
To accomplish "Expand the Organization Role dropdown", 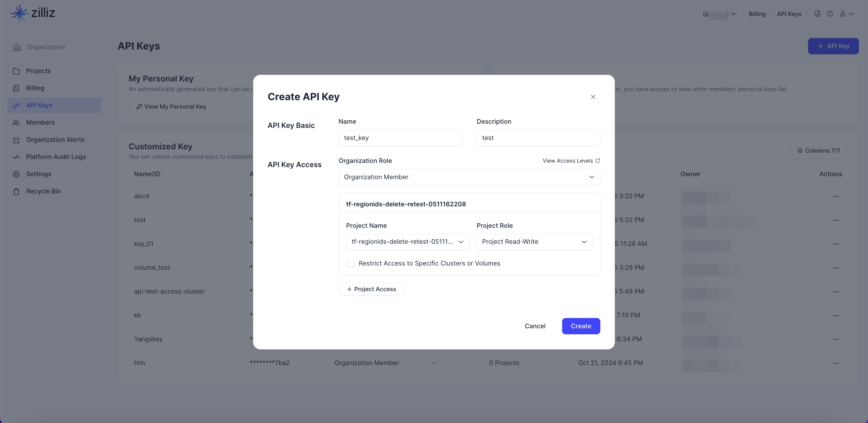I will [469, 177].
